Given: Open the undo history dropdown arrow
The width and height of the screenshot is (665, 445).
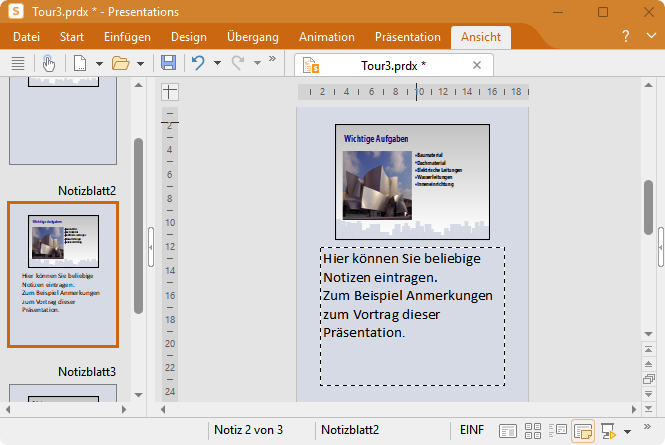Looking at the screenshot, I should tap(217, 64).
